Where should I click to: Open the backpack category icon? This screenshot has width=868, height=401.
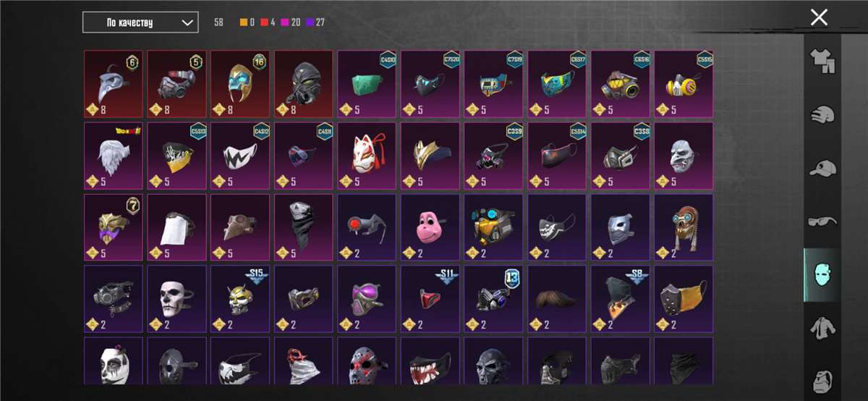pos(822,381)
